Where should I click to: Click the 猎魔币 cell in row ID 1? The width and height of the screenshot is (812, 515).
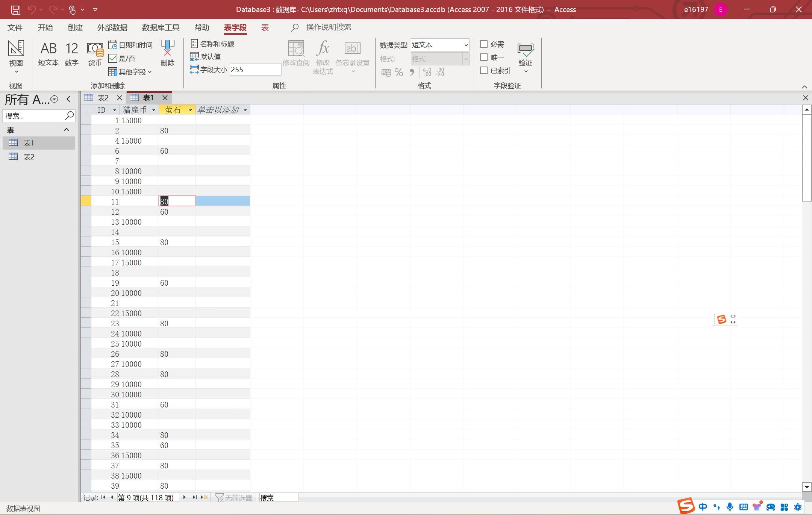[139, 120]
